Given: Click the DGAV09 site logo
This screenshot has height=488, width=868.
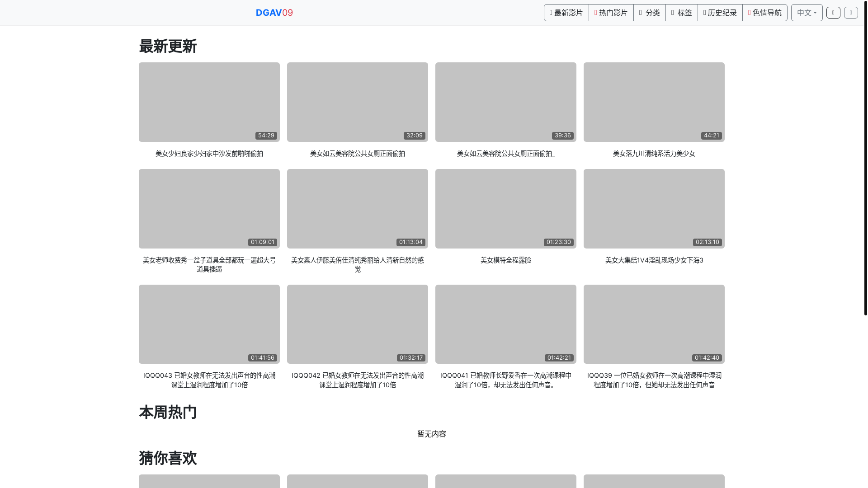Looking at the screenshot, I should pyautogui.click(x=274, y=13).
